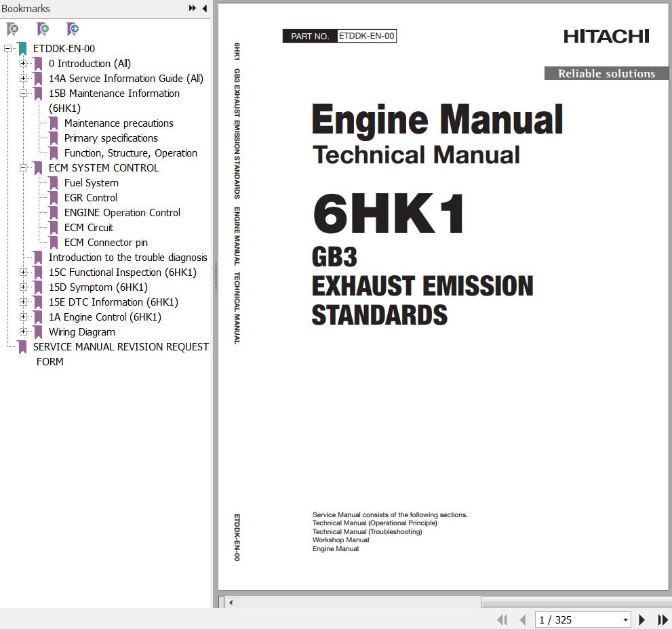Open Introduction to the trouble diagnosis
The height and width of the screenshot is (629, 672).
pyautogui.click(x=127, y=258)
